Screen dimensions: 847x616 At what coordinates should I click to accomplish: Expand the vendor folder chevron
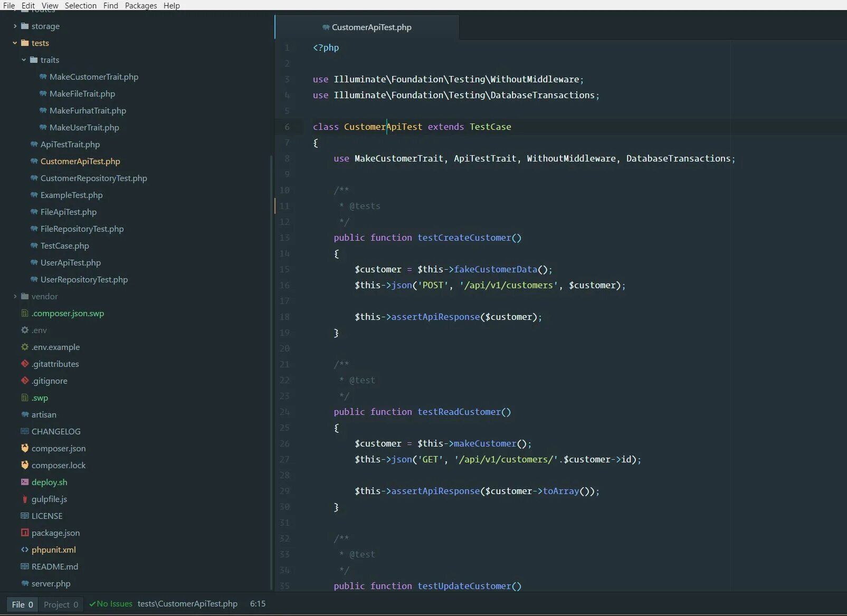click(15, 296)
